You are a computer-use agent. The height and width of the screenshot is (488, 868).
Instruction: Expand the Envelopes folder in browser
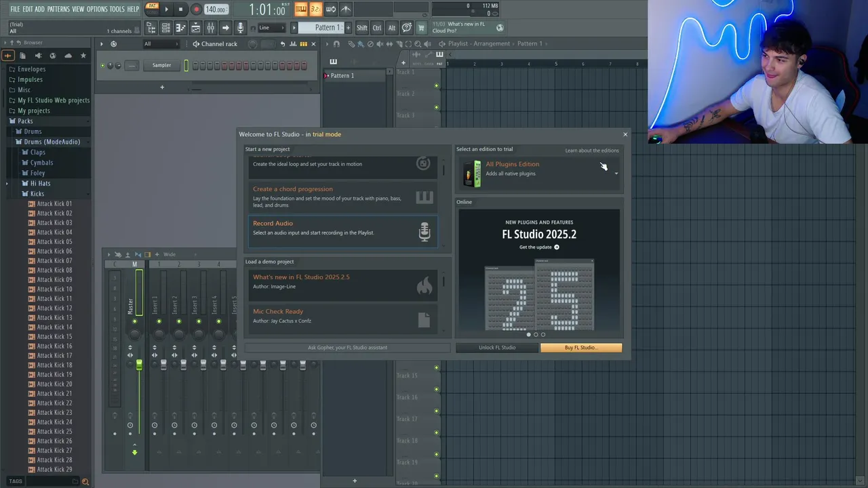31,69
